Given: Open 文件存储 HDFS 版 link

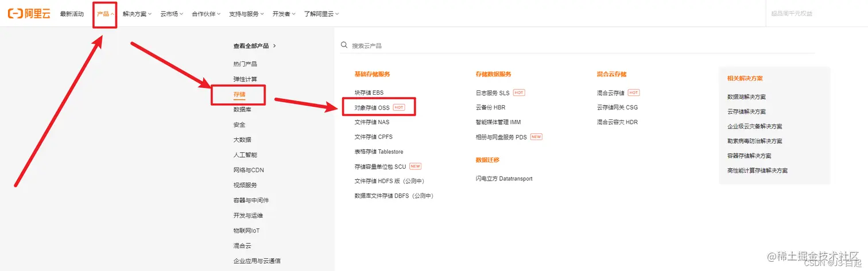Looking at the screenshot, I should point(389,181).
